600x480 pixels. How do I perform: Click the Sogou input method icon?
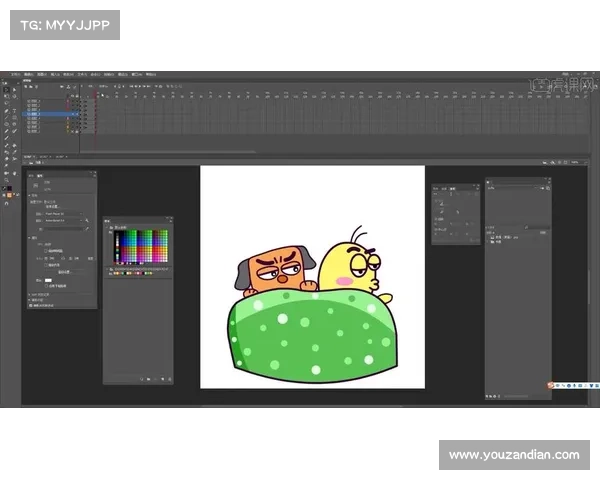point(550,385)
